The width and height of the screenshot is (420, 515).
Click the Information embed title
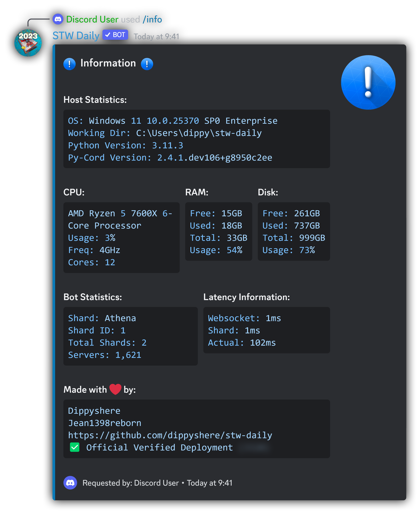point(108,63)
